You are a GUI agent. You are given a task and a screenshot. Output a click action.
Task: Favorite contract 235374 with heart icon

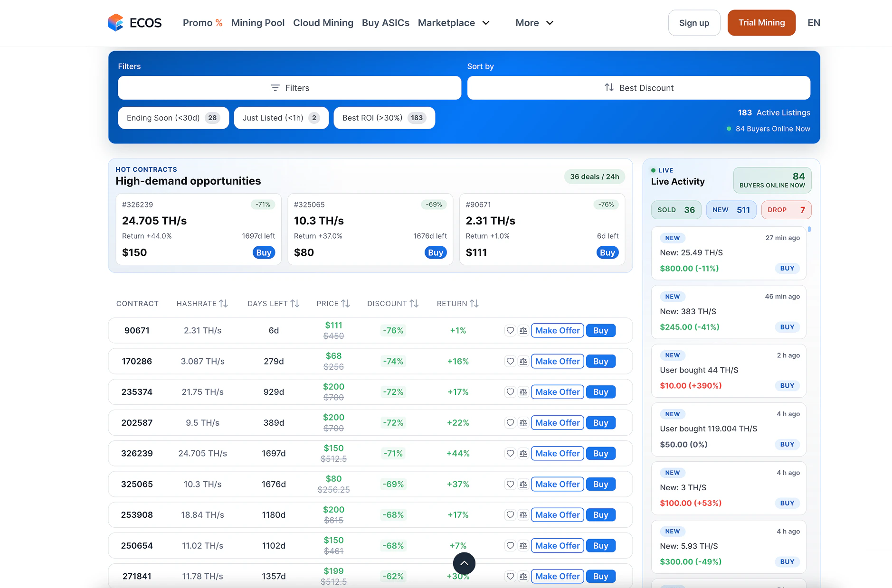(x=510, y=392)
